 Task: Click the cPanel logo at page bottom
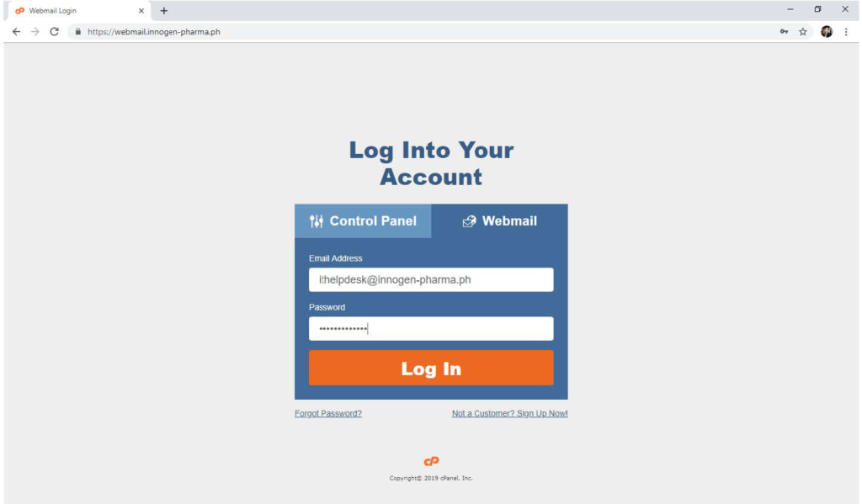pyautogui.click(x=431, y=461)
